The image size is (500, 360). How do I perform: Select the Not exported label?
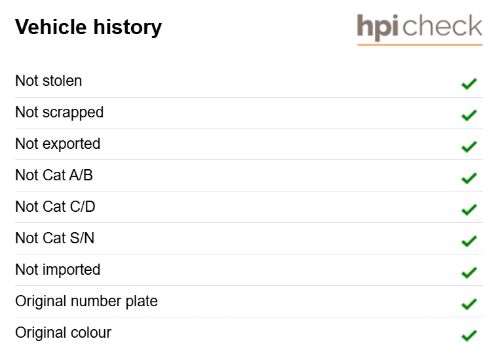tap(58, 144)
